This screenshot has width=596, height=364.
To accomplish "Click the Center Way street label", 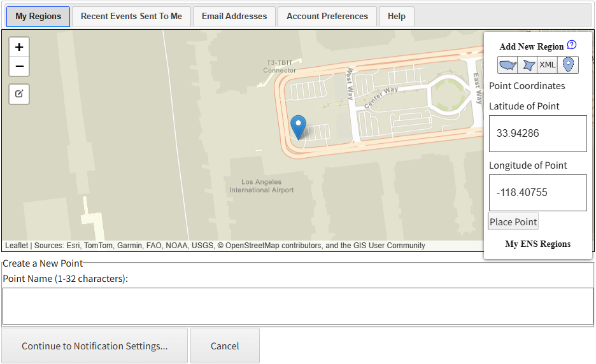I will tap(381, 97).
